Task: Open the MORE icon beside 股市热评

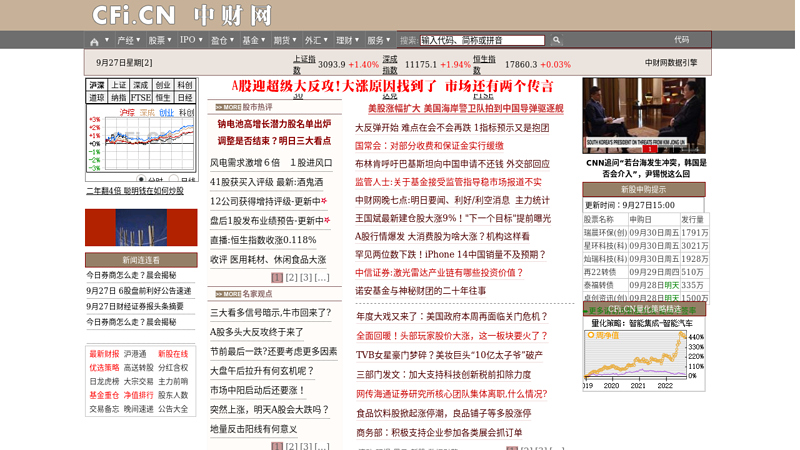Action: pyautogui.click(x=228, y=107)
